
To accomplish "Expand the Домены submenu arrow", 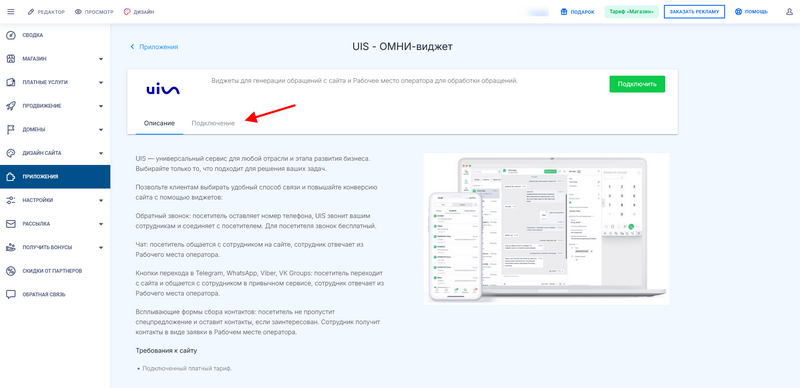I will (x=101, y=130).
